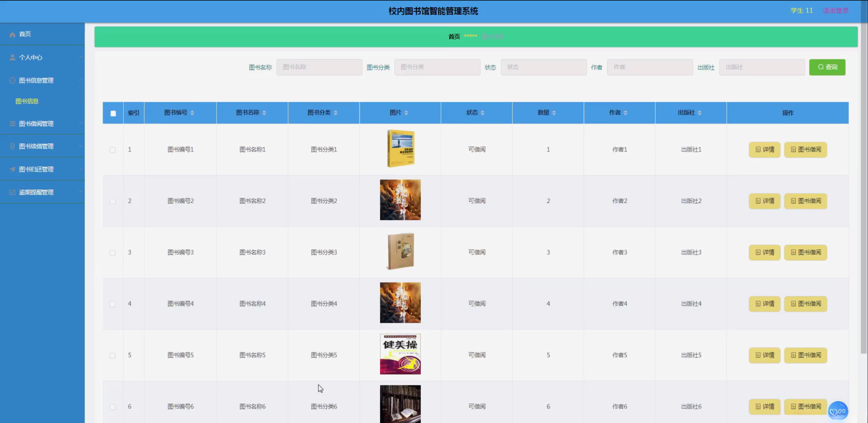Sort by 数量 using its header arrows
The height and width of the screenshot is (423, 868).
pyautogui.click(x=554, y=113)
